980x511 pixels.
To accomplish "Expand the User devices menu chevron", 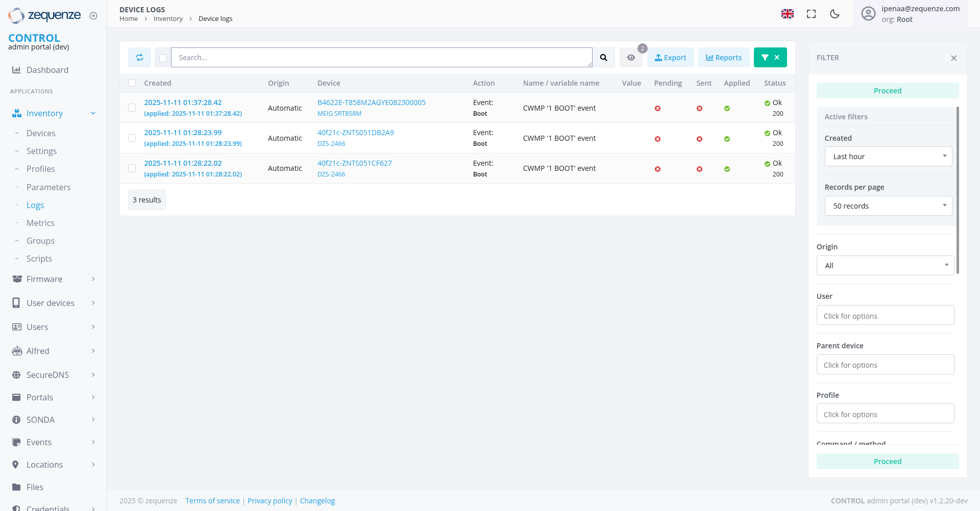I will pyautogui.click(x=93, y=303).
